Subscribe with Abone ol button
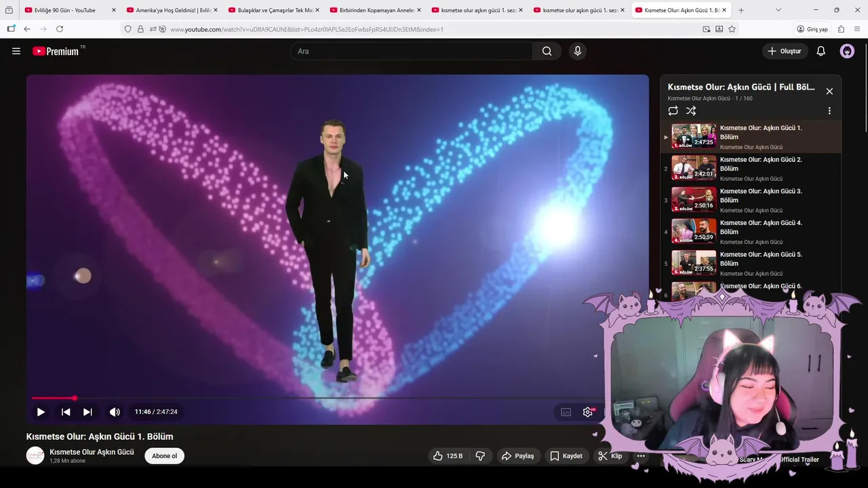The image size is (868, 488). 164,456
